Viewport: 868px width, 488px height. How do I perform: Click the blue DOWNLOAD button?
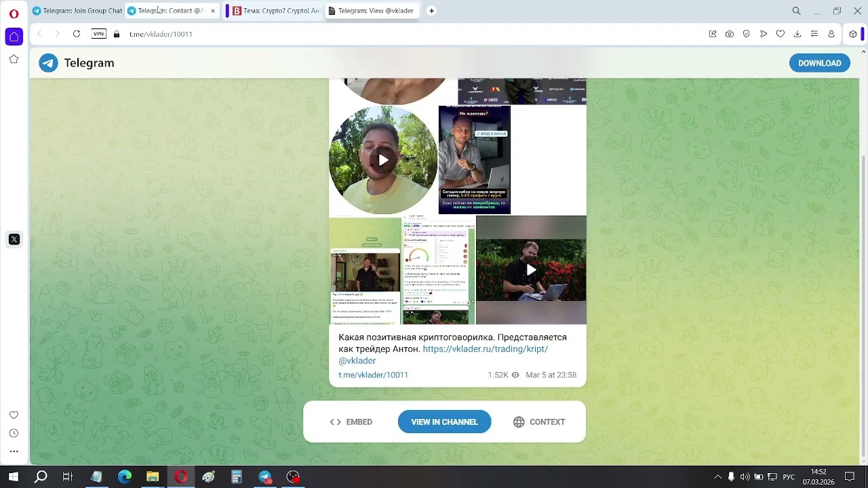819,63
